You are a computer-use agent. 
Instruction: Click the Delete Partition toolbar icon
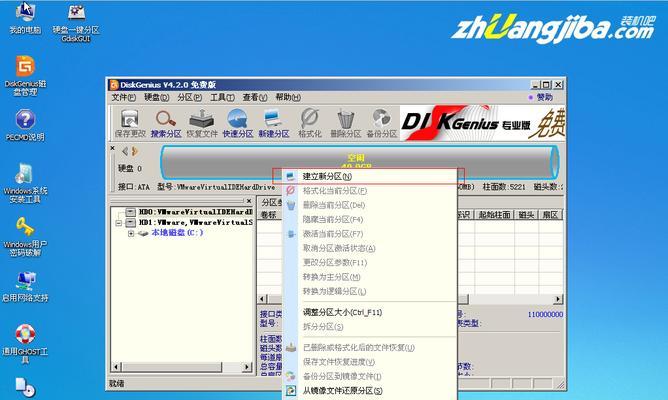(x=346, y=123)
